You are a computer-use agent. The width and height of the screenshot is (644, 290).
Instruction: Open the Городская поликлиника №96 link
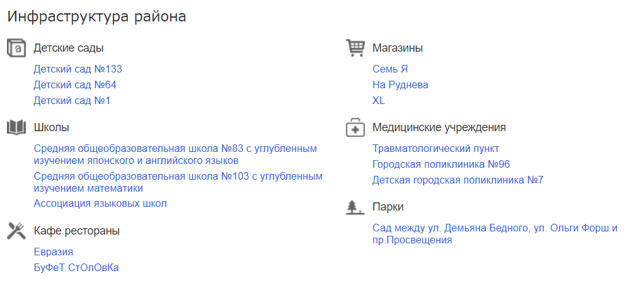(x=441, y=165)
